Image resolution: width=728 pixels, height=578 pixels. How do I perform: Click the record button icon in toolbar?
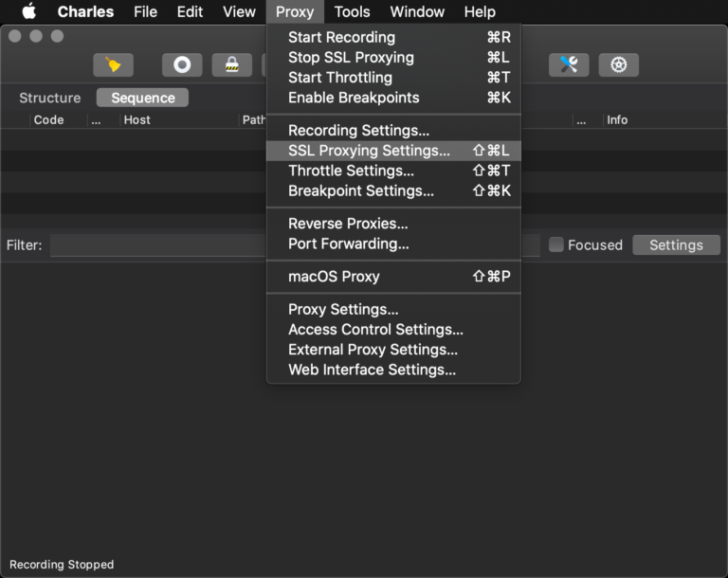point(182,65)
